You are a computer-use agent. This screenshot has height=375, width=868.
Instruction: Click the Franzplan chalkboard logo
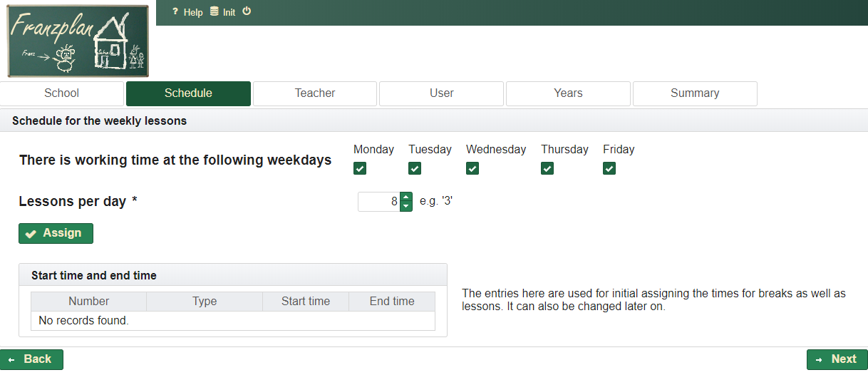[x=78, y=41]
